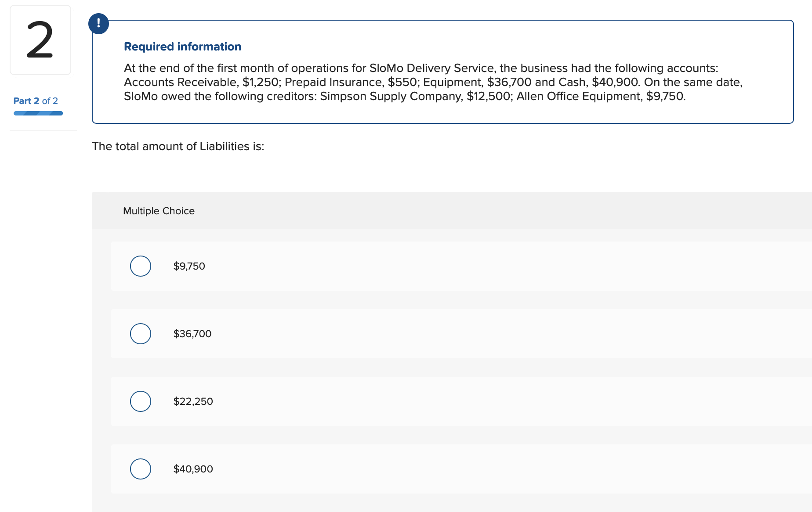The height and width of the screenshot is (512, 812).
Task: Choose the $22,250 radio button
Action: coord(141,401)
